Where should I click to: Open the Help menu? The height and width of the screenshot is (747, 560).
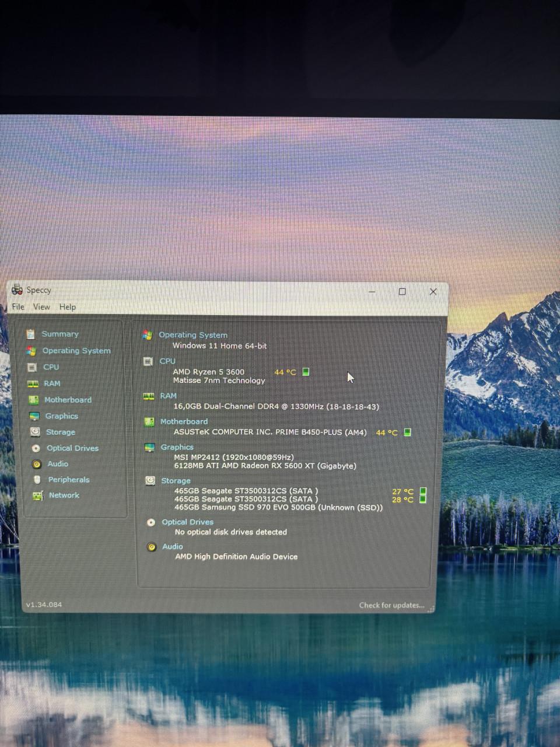pyautogui.click(x=68, y=307)
